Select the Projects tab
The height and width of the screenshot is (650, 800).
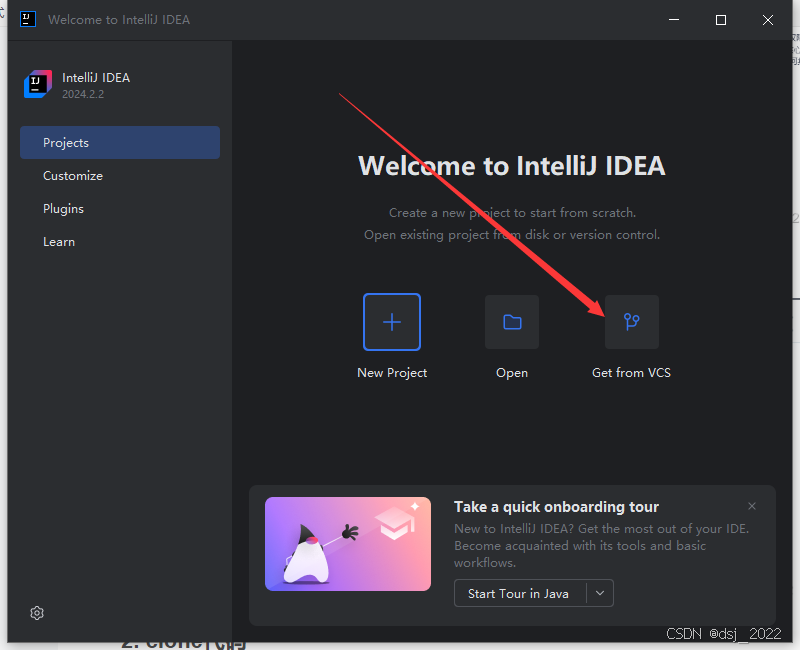click(120, 142)
